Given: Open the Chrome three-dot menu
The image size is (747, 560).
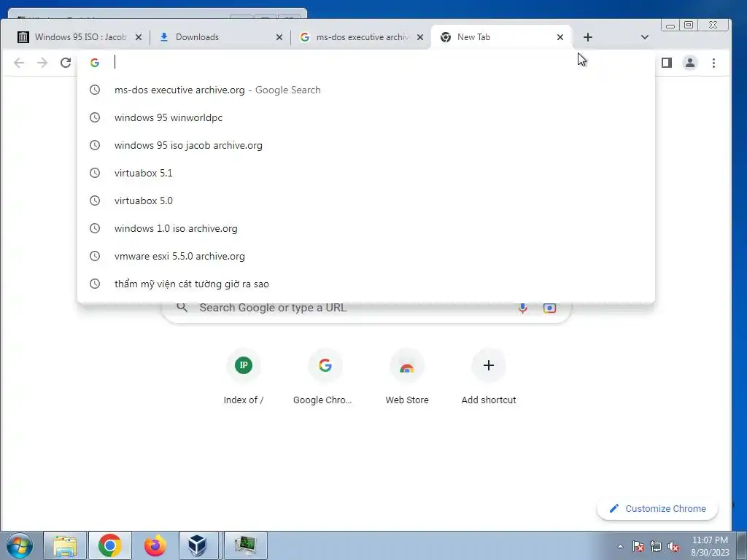Looking at the screenshot, I should coord(713,63).
